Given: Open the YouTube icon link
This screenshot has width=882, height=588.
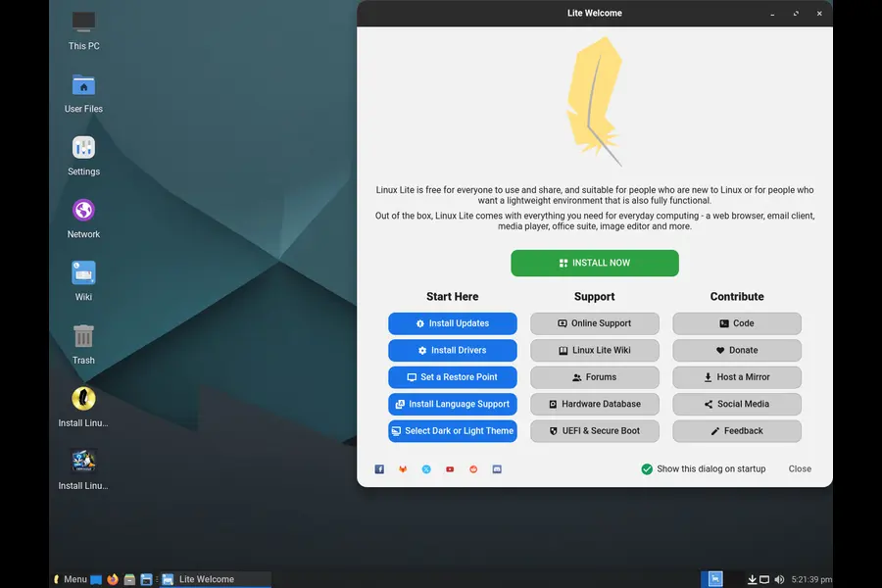Looking at the screenshot, I should [450, 468].
